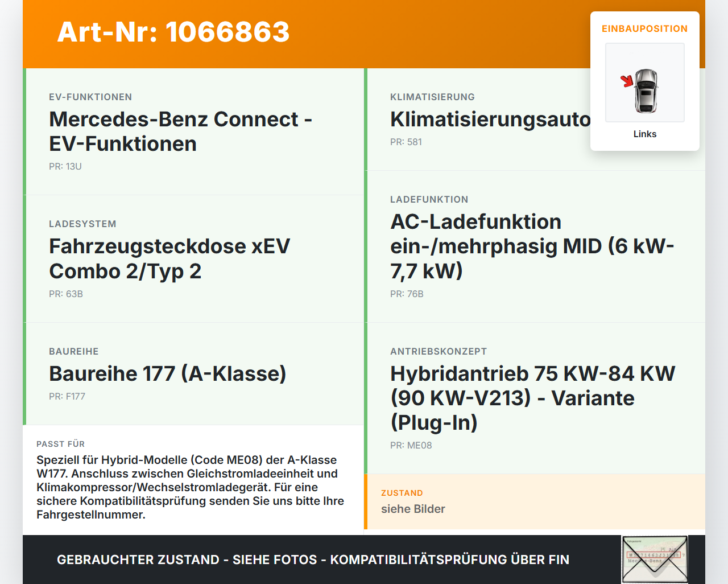Click 'Hybridantrieb 75 KW-84 KW' title
The width and height of the screenshot is (728, 584).
click(533, 398)
